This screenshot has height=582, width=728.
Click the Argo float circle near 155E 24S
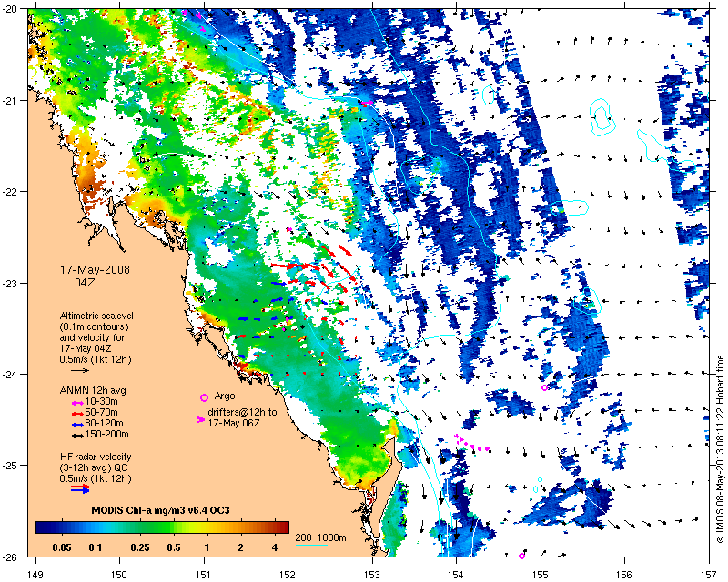click(544, 387)
